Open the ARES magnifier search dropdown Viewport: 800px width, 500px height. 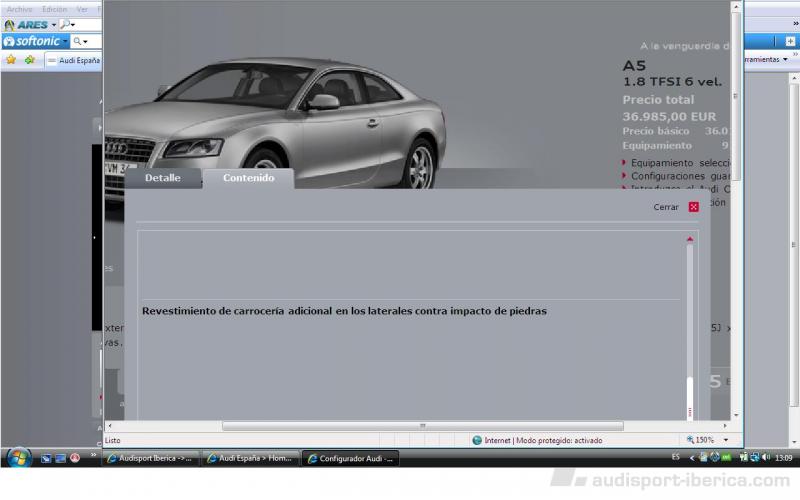point(67,24)
